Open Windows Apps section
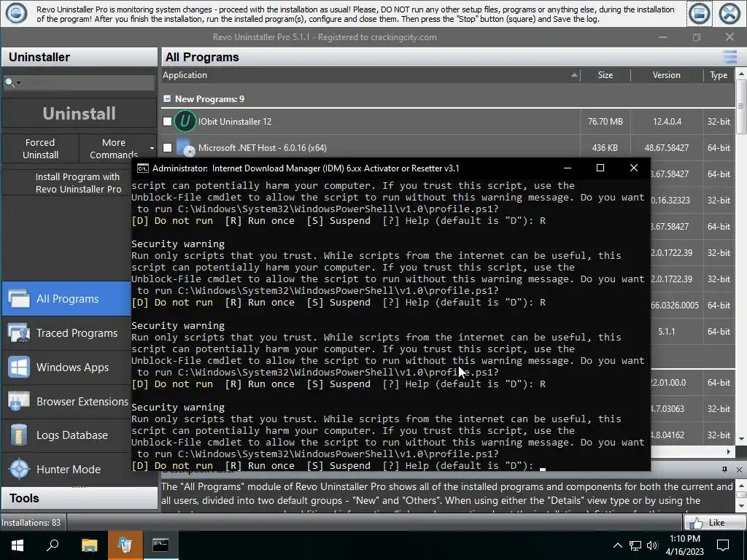 click(66, 367)
